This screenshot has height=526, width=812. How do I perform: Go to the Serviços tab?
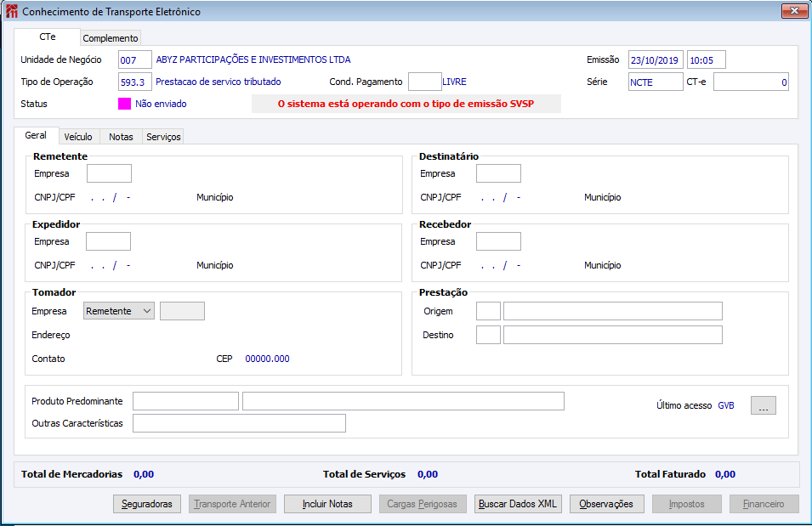click(x=163, y=137)
